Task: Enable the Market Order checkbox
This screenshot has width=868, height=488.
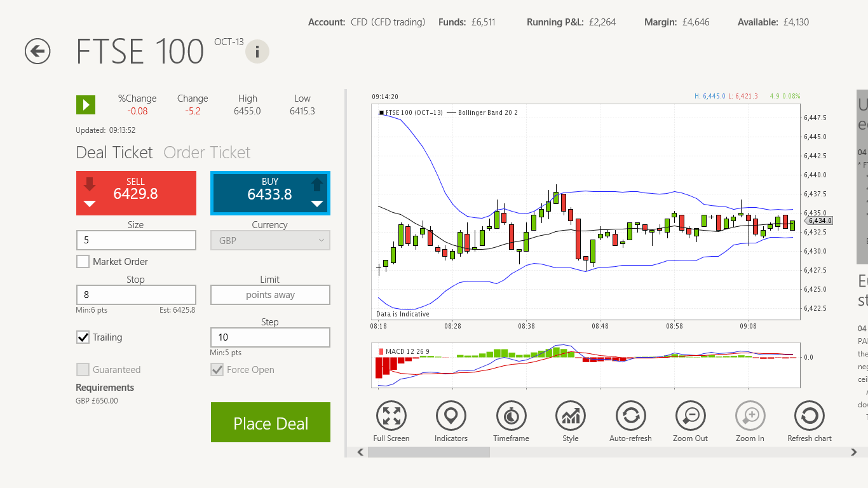Action: coord(83,261)
